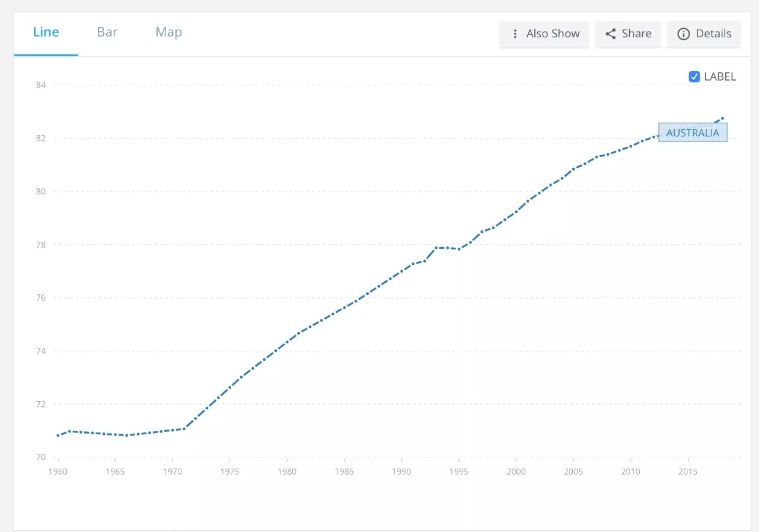This screenshot has height=532, width=759.
Task: Click the 2015 x-axis label
Action: (688, 472)
